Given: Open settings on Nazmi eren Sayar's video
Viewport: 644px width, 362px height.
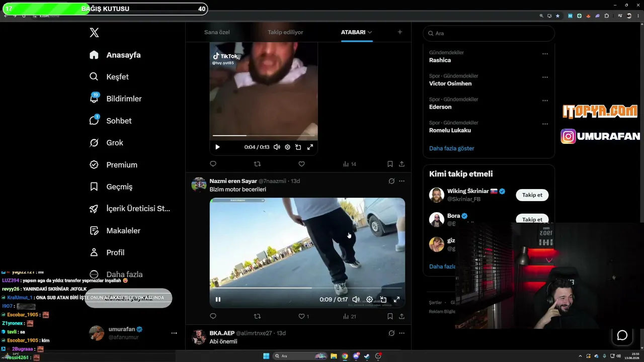Looking at the screenshot, I should tap(369, 299).
